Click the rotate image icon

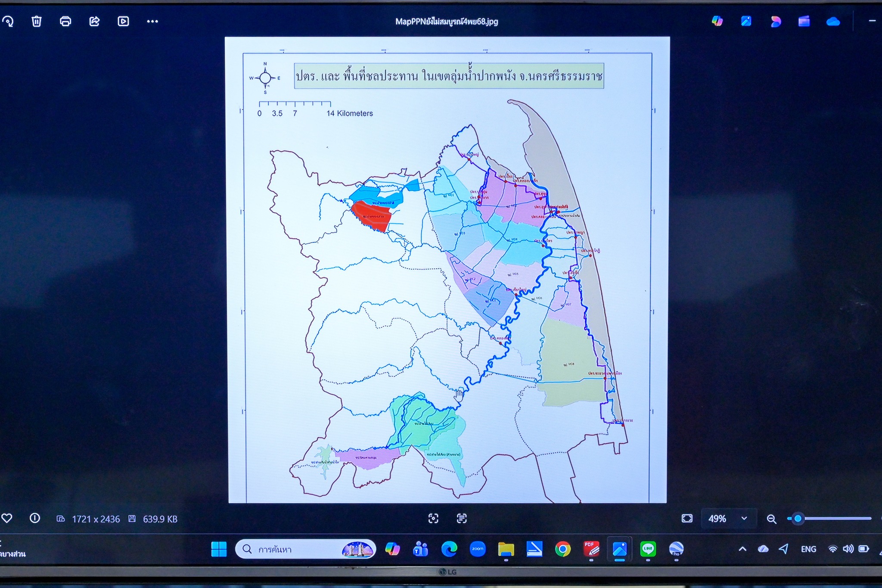pos(8,21)
